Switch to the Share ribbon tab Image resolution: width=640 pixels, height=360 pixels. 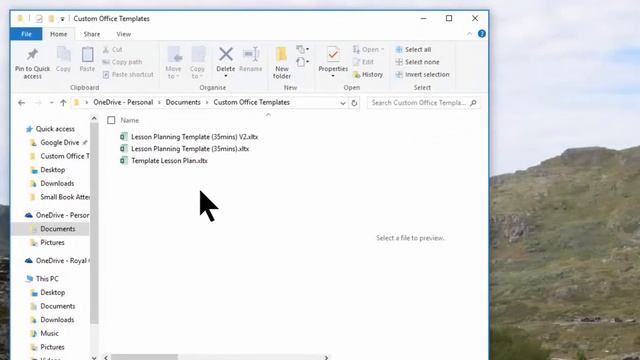click(92, 34)
